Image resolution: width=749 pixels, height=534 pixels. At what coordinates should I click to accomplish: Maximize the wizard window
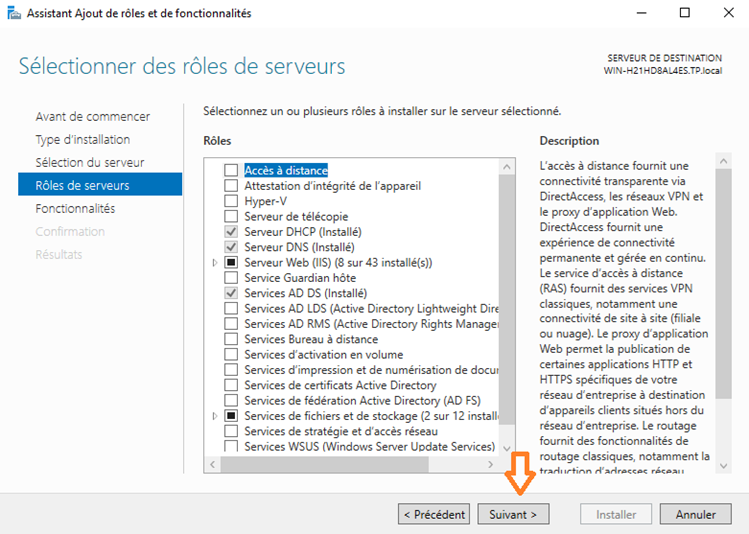click(x=685, y=13)
